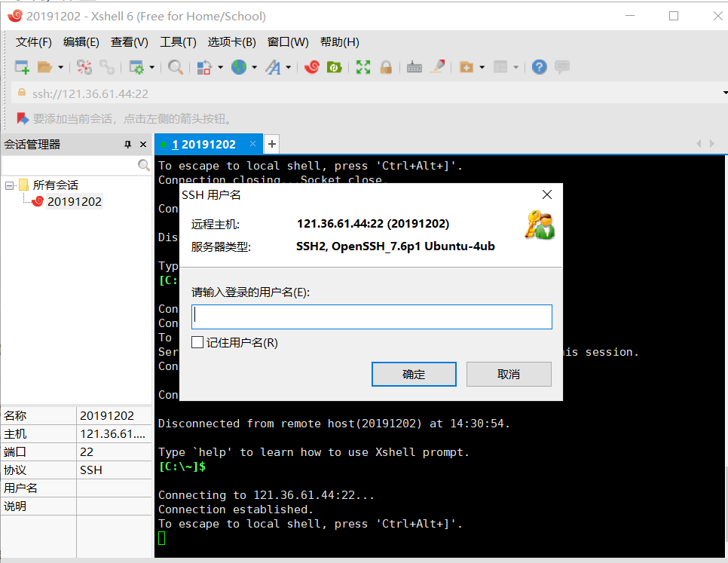Open the 帮助(H) menu
The height and width of the screenshot is (563, 728).
pyautogui.click(x=340, y=42)
